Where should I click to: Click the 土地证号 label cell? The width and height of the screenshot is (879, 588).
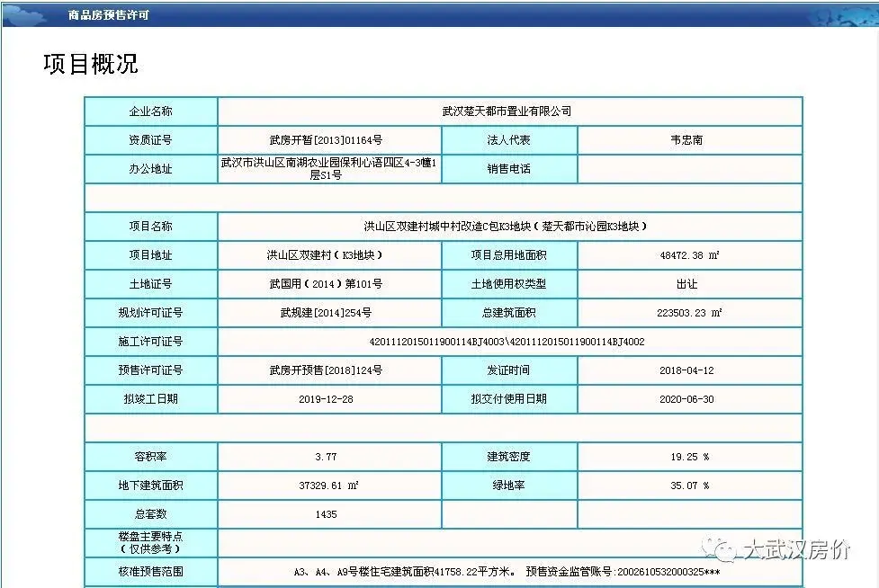coord(151,284)
